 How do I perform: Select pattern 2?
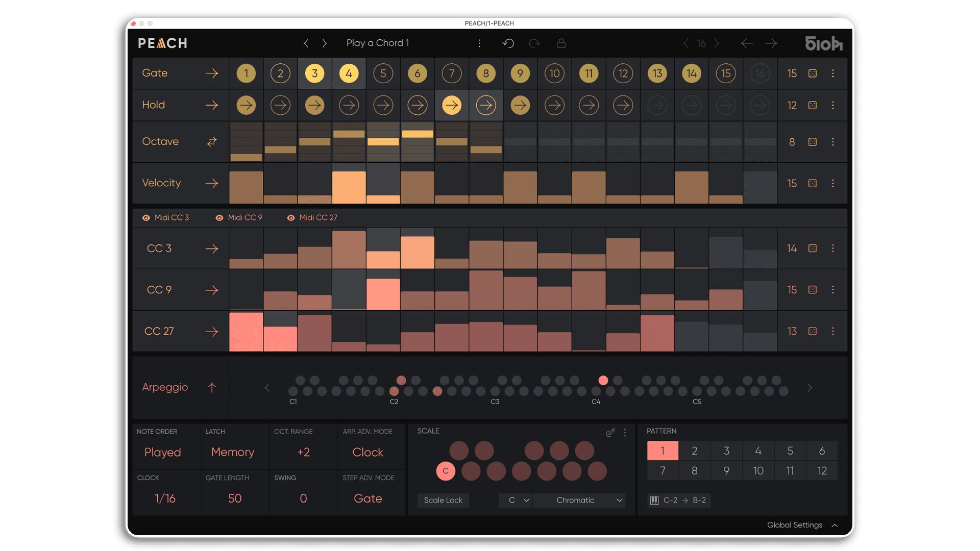pyautogui.click(x=694, y=450)
